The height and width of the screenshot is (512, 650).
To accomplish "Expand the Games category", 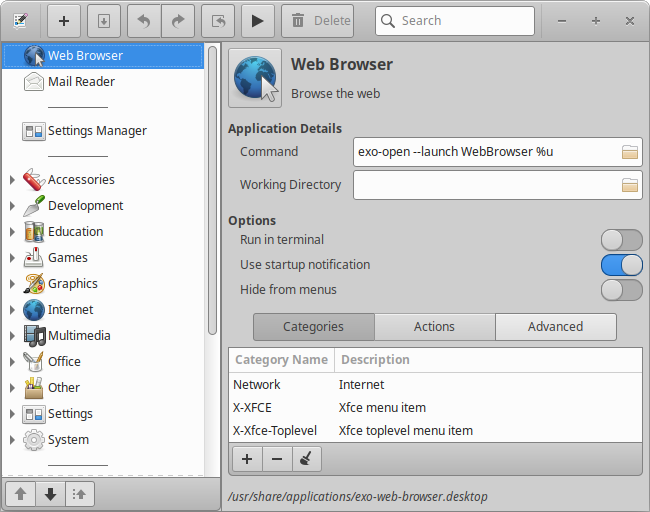I will (12, 258).
